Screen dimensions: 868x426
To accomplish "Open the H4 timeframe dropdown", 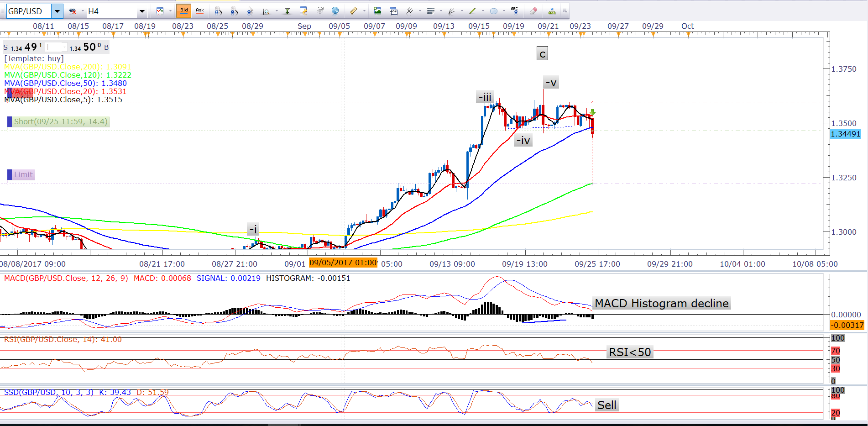I will [x=142, y=11].
